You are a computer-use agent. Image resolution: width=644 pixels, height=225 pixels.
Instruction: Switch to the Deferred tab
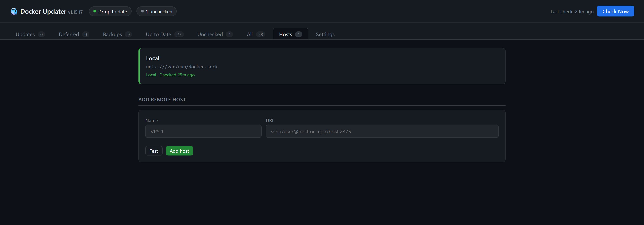click(x=74, y=34)
